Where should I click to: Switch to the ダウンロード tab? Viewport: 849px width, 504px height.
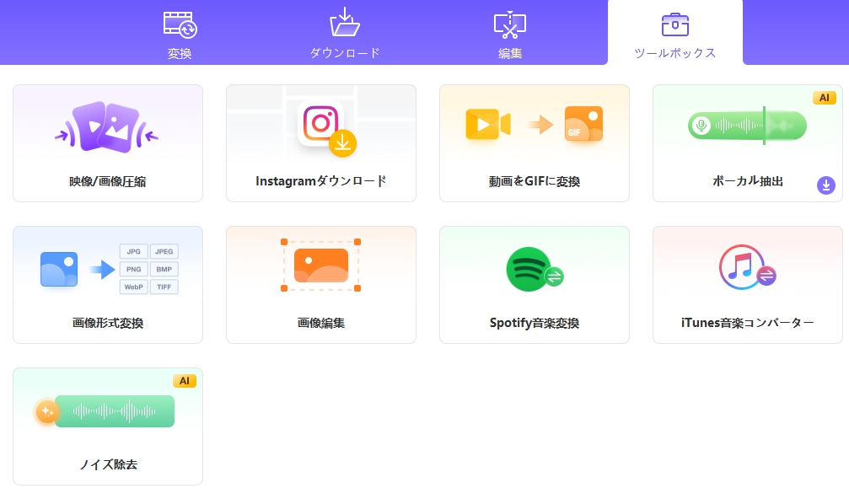(x=345, y=33)
